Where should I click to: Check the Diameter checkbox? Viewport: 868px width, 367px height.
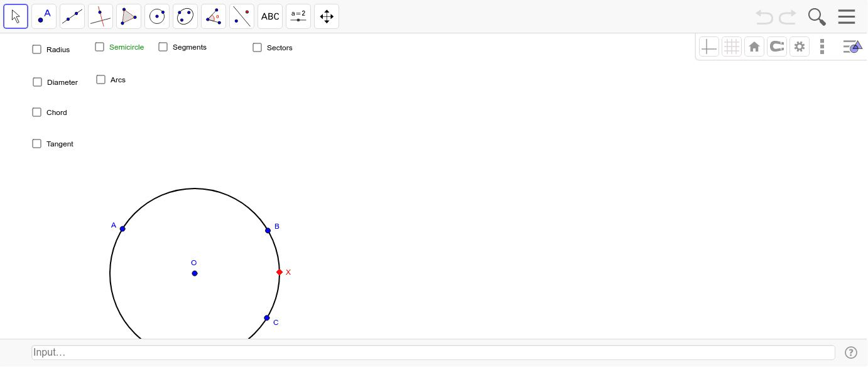[x=37, y=81]
